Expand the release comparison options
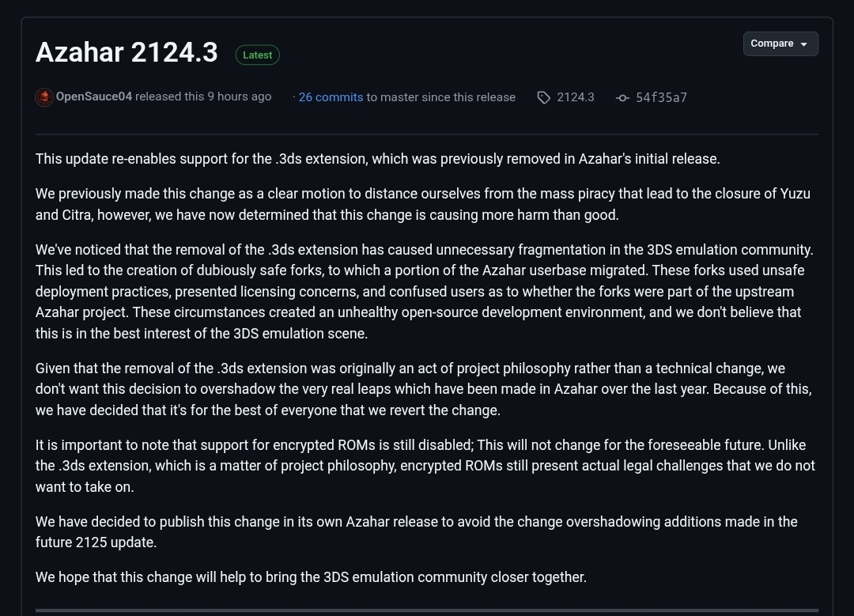 (x=780, y=43)
